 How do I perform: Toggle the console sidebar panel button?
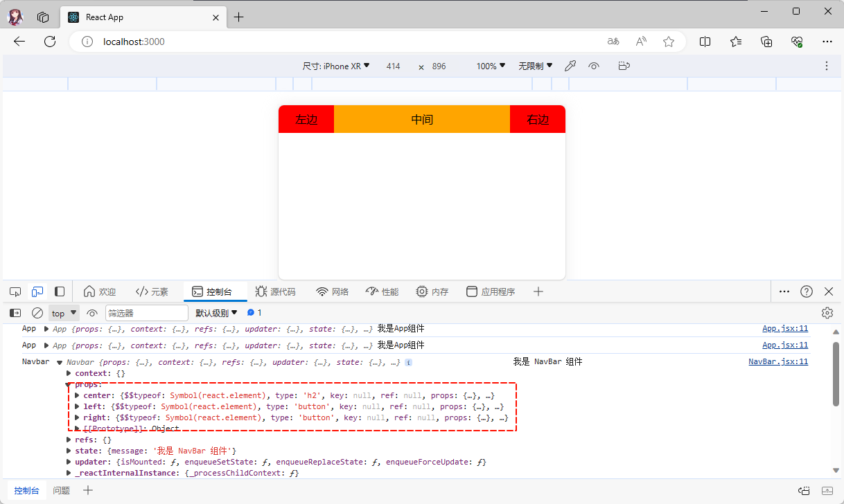[15, 313]
